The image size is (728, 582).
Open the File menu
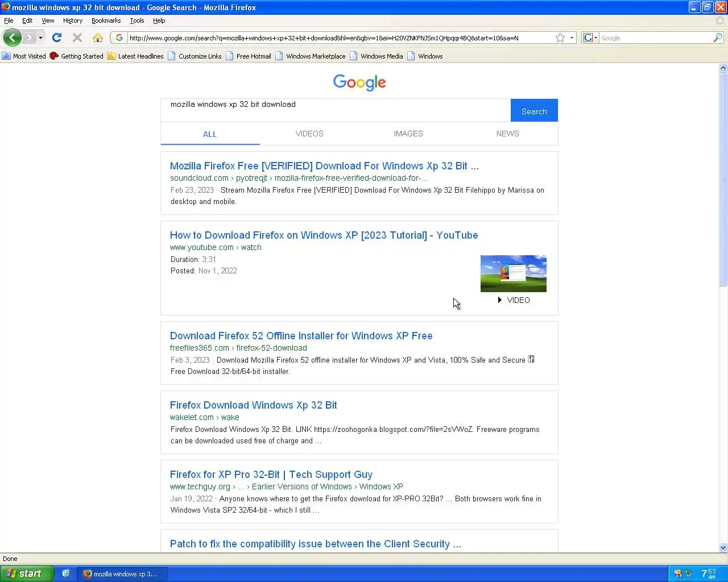point(9,20)
